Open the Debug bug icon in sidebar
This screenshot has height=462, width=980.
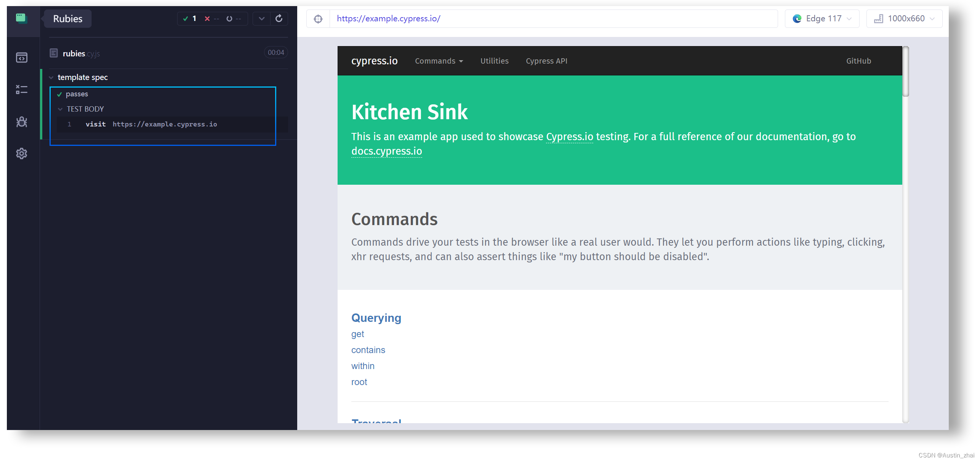pyautogui.click(x=22, y=121)
